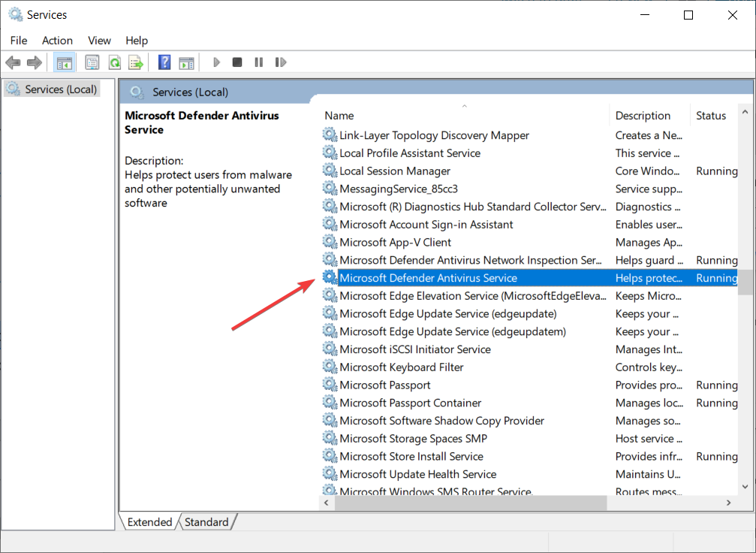Viewport: 756px width, 553px height.
Task: Click gear icon of MessagingService_85cc3
Action: [x=330, y=189]
